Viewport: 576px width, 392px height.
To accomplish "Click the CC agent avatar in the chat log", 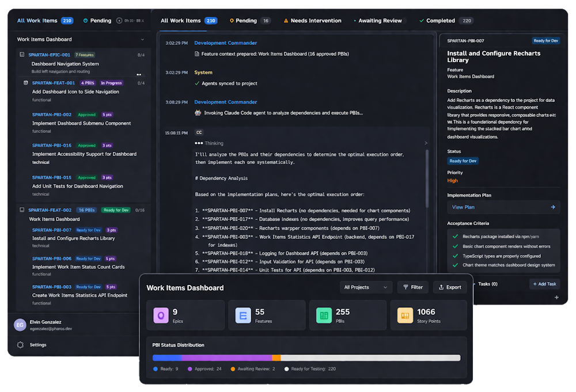I will [199, 132].
